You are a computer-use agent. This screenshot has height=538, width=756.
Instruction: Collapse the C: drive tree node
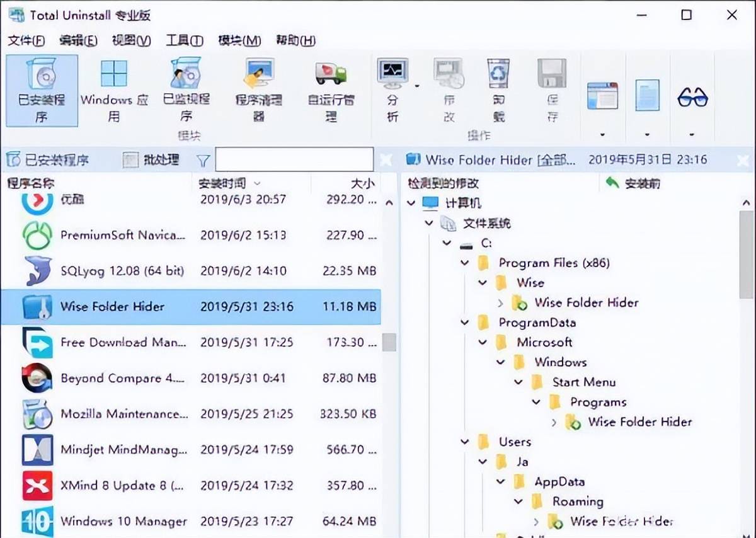tap(447, 243)
